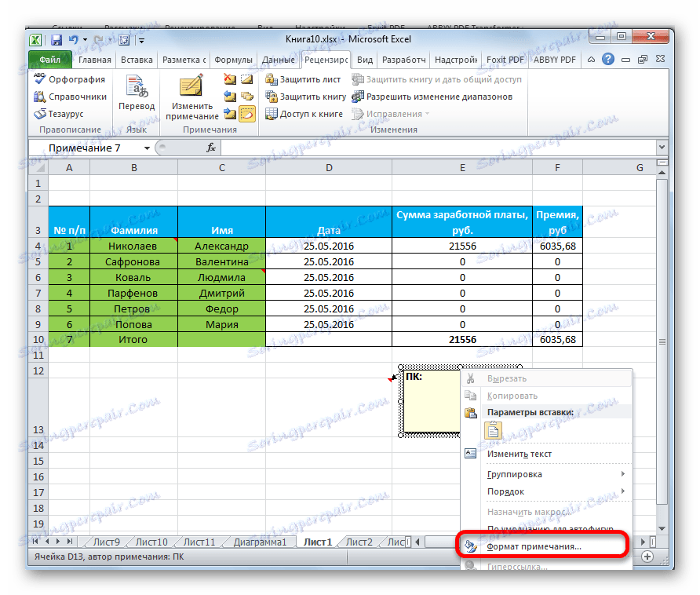Choose Копировать in the context menu
The height and width of the screenshot is (595, 700).
coord(547,396)
